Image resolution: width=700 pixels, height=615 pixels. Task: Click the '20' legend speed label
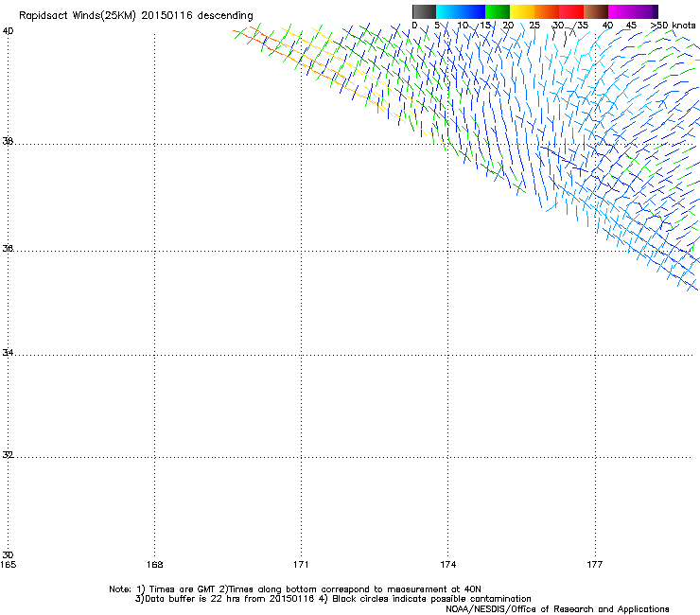coord(508,26)
